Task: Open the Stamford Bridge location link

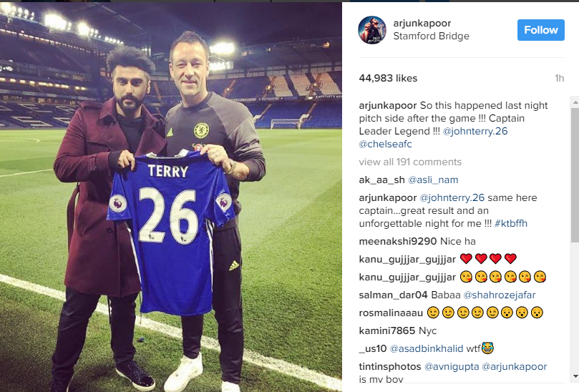Action: tap(431, 36)
